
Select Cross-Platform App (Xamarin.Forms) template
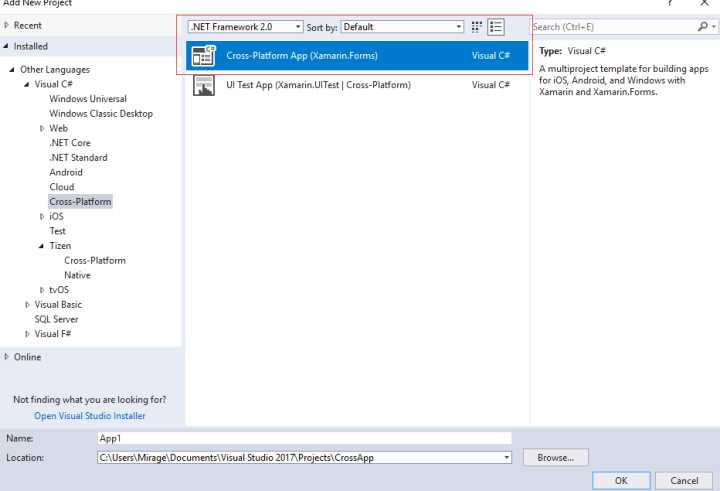coord(357,56)
